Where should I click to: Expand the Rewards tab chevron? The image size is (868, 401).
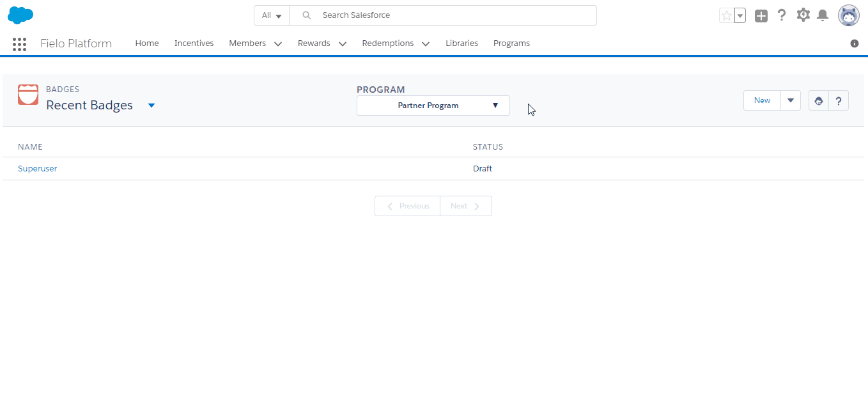pos(343,44)
